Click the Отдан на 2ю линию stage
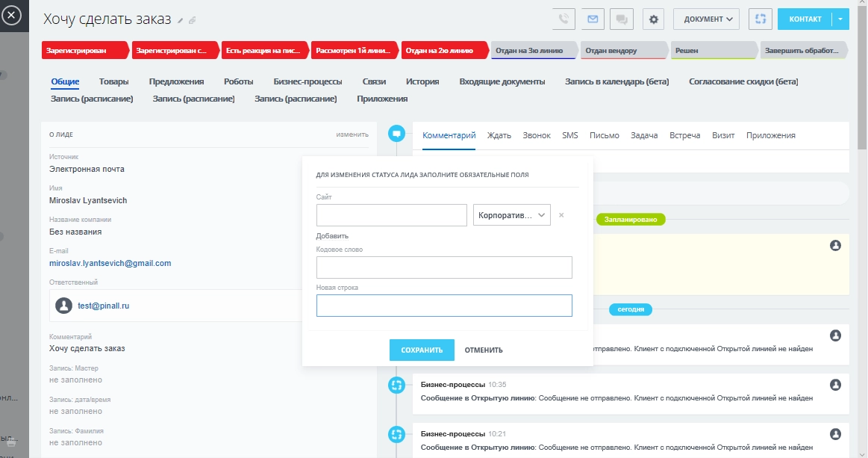This screenshot has width=868, height=458. [x=438, y=49]
